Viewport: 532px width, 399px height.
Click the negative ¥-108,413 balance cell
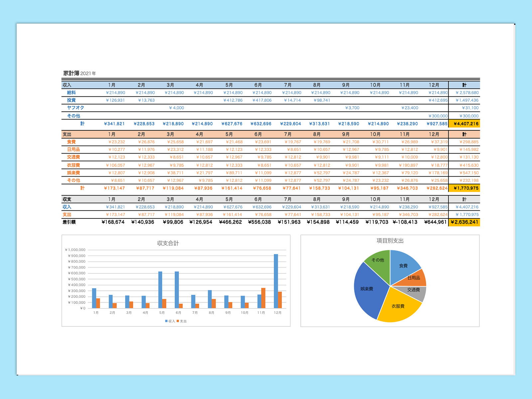(x=405, y=222)
